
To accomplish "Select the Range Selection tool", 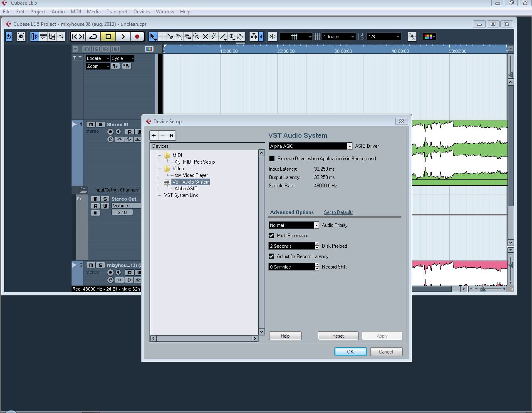I will 162,37.
